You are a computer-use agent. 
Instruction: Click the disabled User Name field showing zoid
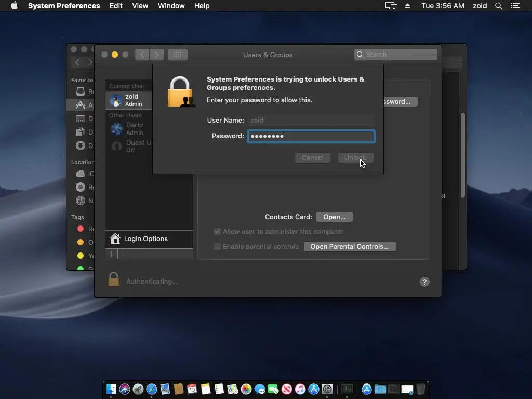pyautogui.click(x=311, y=120)
